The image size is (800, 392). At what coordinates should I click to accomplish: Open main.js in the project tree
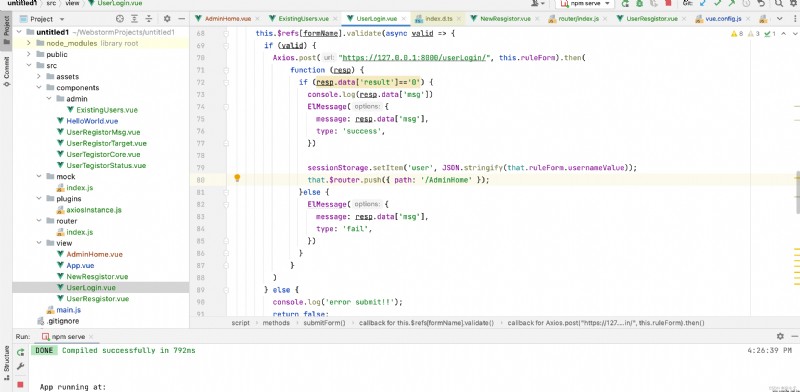click(68, 310)
